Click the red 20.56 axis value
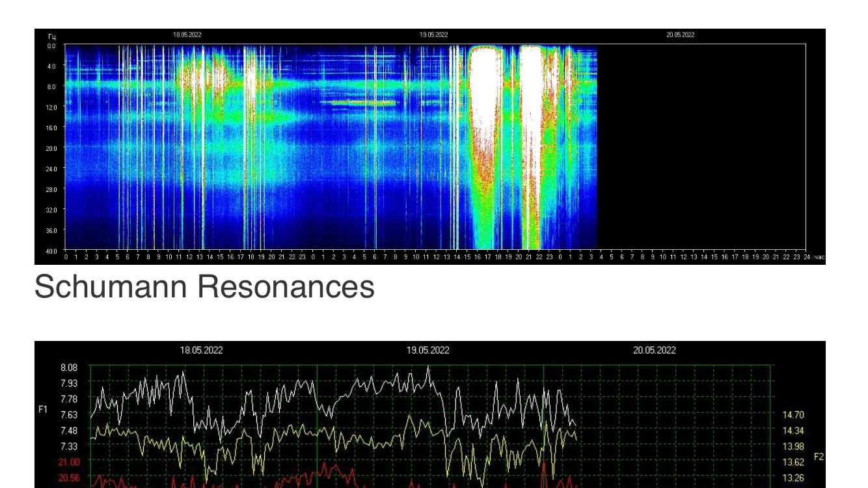 [x=68, y=478]
